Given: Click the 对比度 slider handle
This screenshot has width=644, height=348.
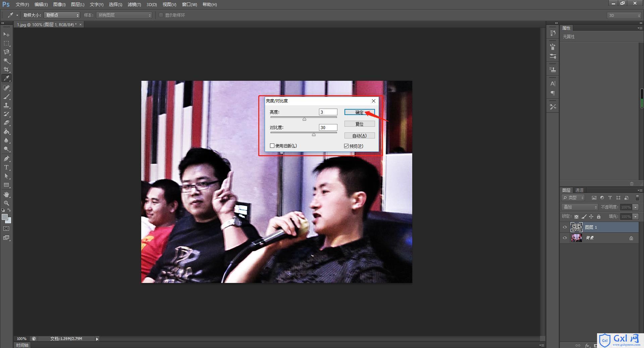Looking at the screenshot, I should pyautogui.click(x=314, y=134).
